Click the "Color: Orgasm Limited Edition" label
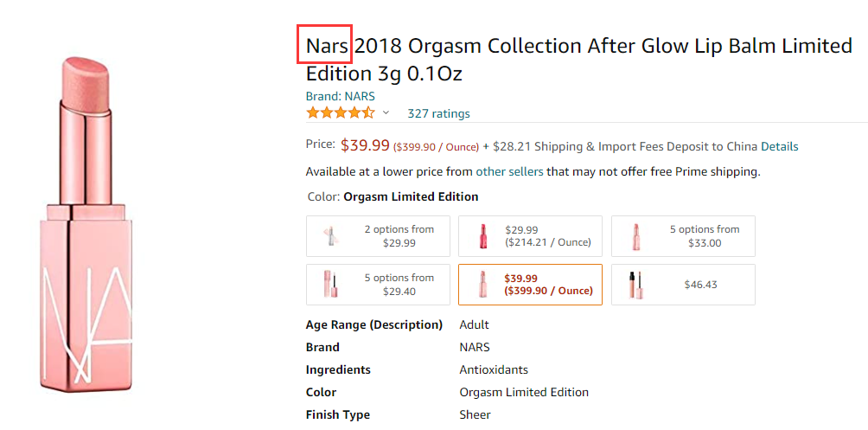868x430 pixels. (392, 196)
